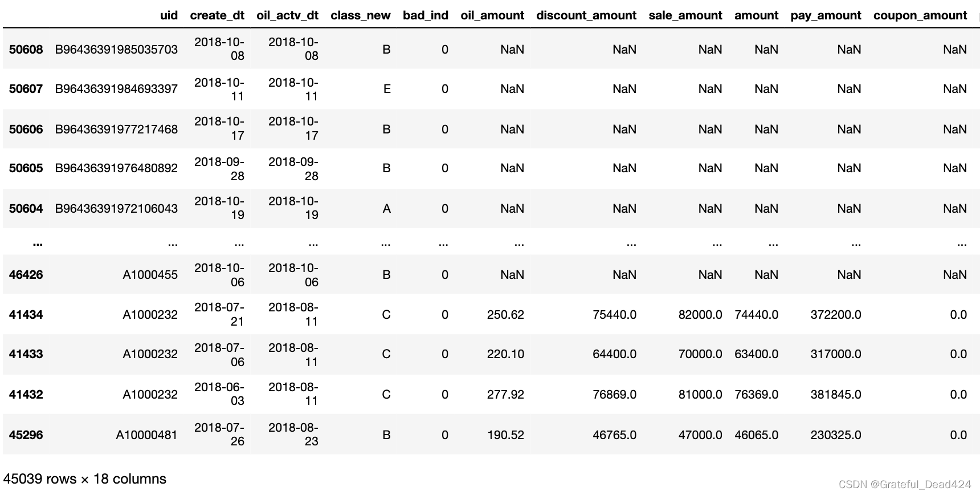This screenshot has width=980, height=495.
Task: Select the create_dt column header
Action: (x=217, y=15)
